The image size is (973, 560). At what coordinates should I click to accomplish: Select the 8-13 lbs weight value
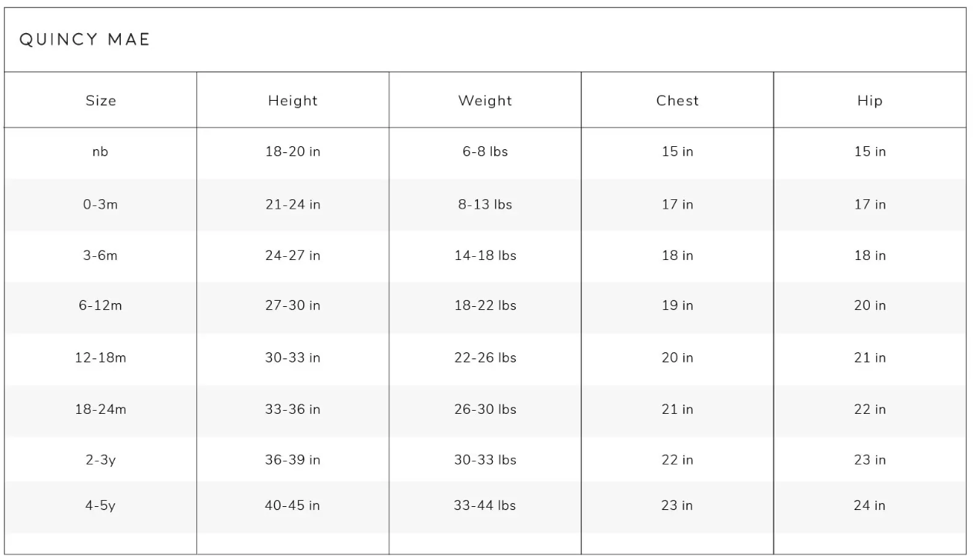click(x=485, y=205)
